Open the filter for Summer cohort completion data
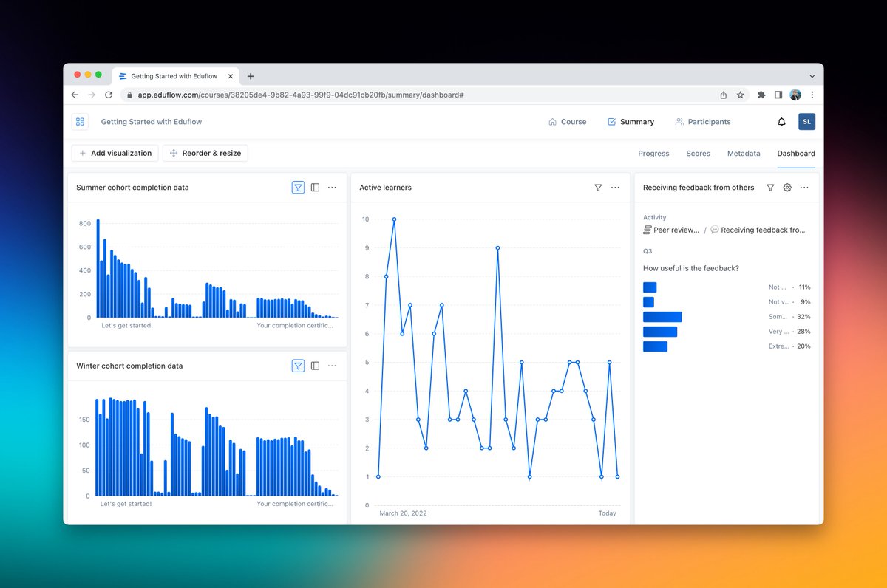 coord(298,188)
